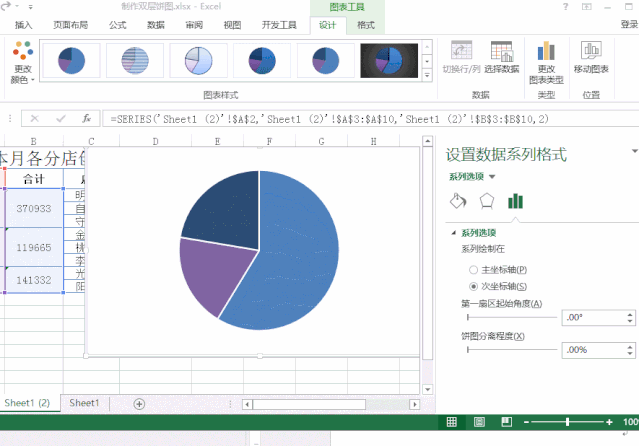Open task pane options arrow beside title

pyautogui.click(x=634, y=152)
